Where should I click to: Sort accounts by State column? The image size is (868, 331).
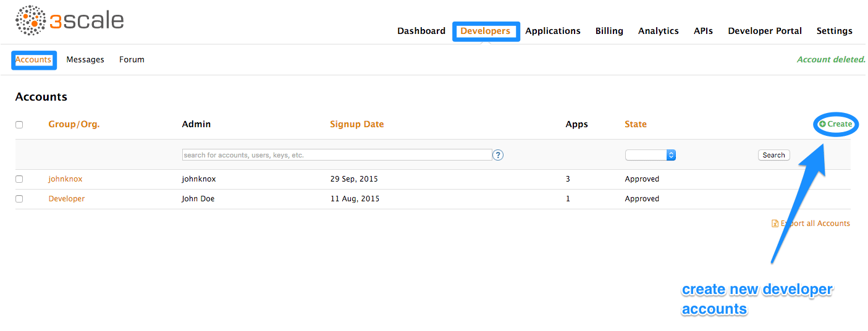(x=635, y=124)
